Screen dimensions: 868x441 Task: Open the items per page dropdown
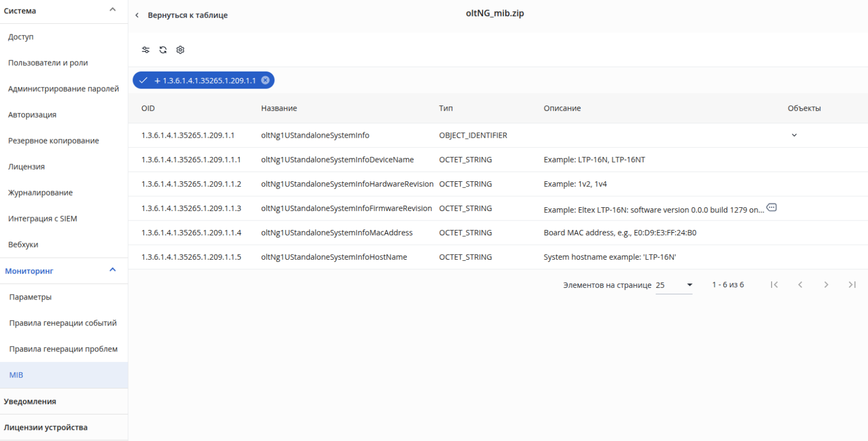(x=674, y=285)
